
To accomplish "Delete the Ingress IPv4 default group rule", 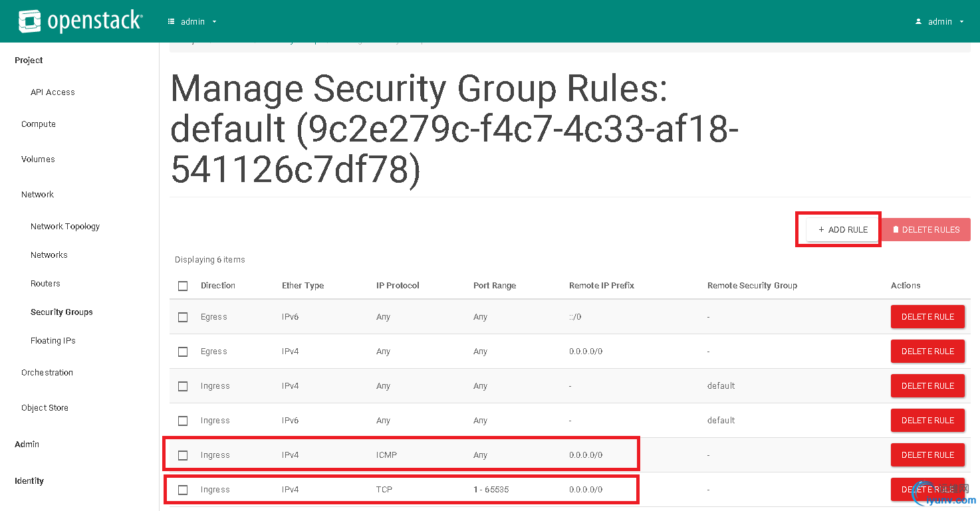I will 927,386.
